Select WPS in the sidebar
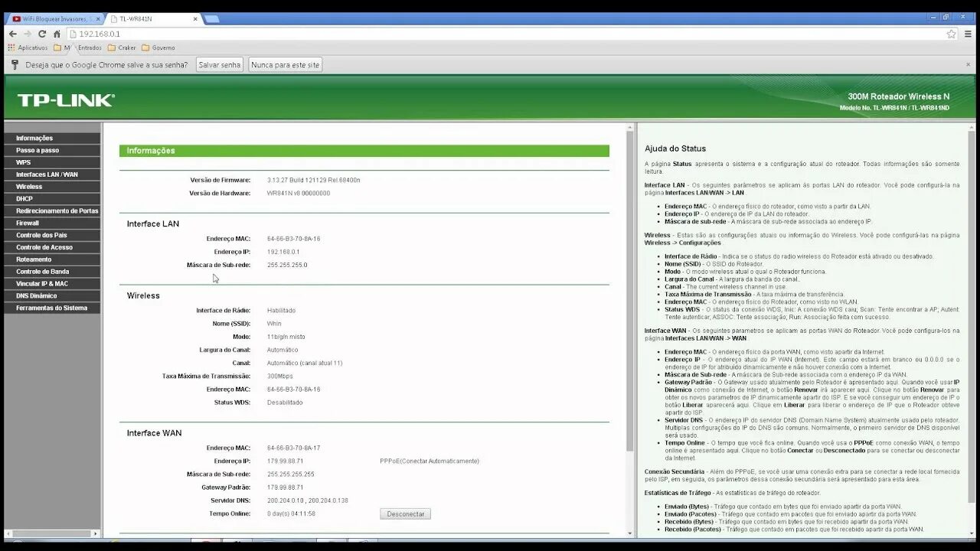The height and width of the screenshot is (551, 980). 52,162
